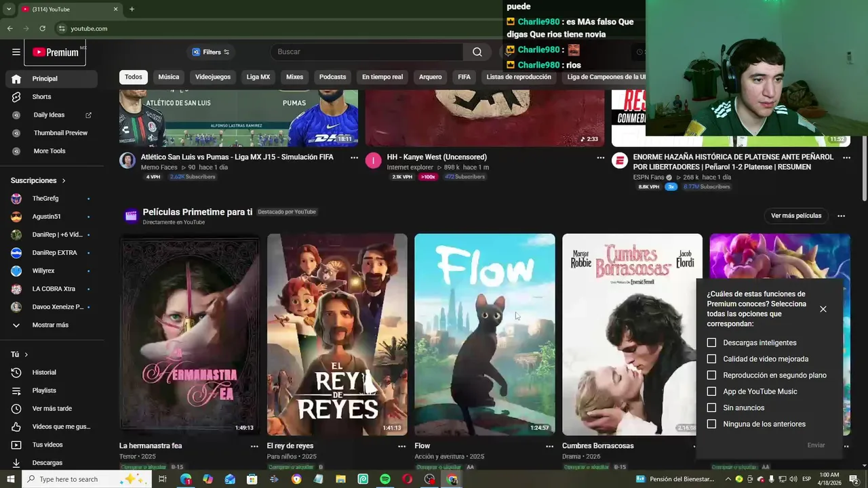Image resolution: width=868 pixels, height=488 pixels.
Task: Click the Buscar search field
Action: 367,52
